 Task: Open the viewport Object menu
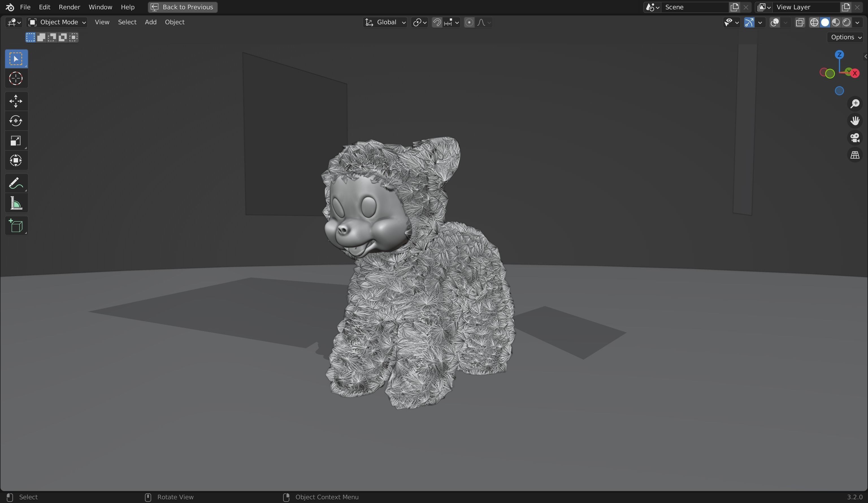click(x=175, y=22)
